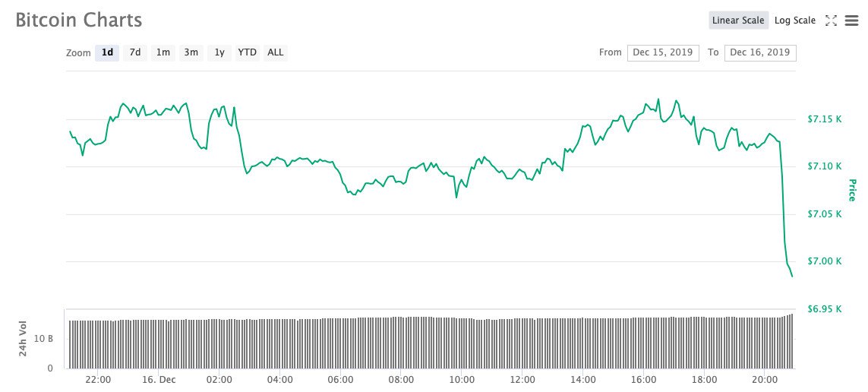Open the To date field
868x392 pixels.
[760, 52]
